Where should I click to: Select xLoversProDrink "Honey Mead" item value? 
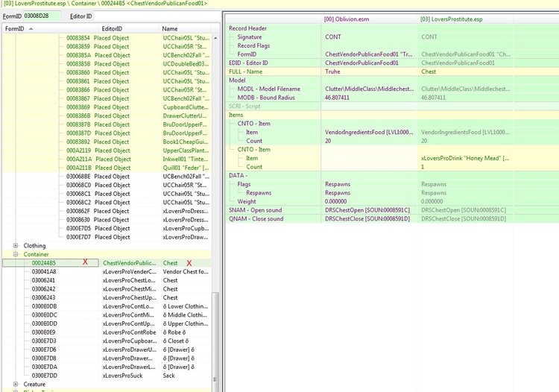(x=465, y=158)
